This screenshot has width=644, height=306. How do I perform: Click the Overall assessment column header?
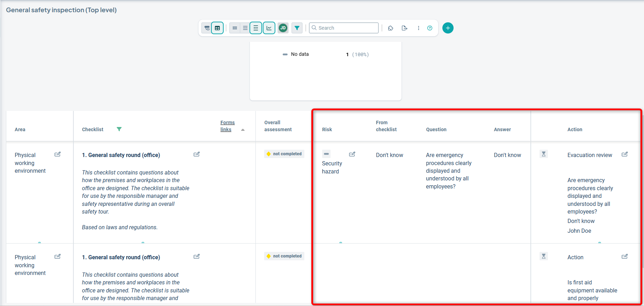[x=278, y=126]
